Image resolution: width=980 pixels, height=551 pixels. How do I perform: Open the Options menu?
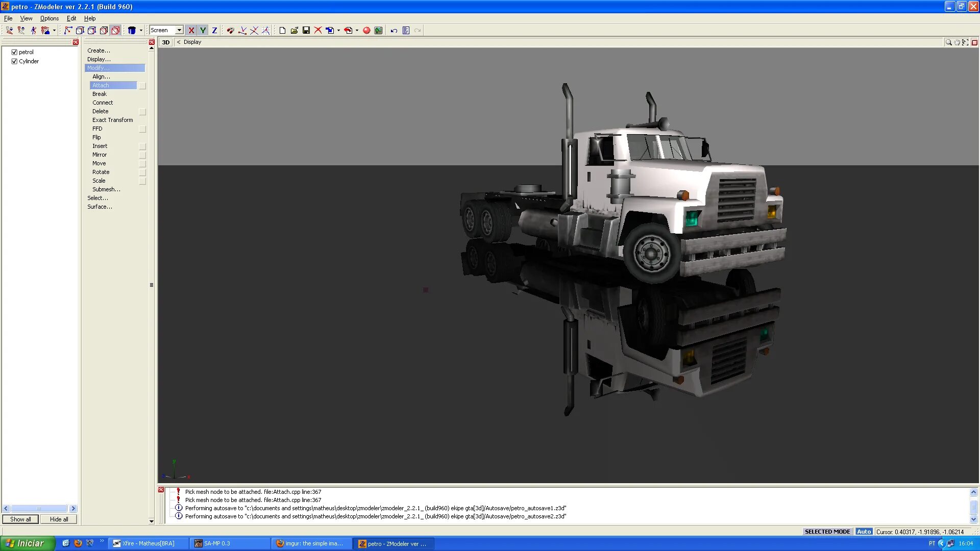coord(50,18)
